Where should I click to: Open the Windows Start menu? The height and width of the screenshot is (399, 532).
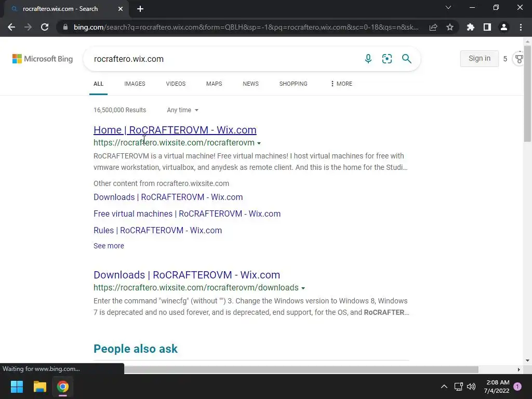17,387
